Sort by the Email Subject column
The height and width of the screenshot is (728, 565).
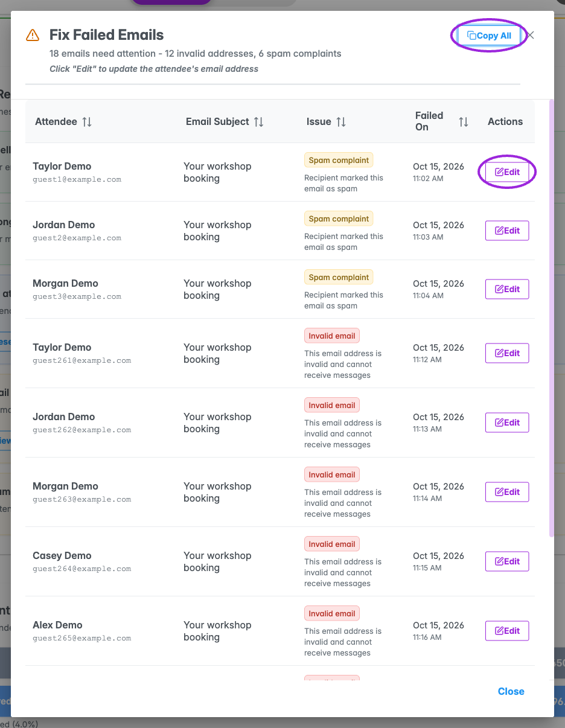click(259, 122)
